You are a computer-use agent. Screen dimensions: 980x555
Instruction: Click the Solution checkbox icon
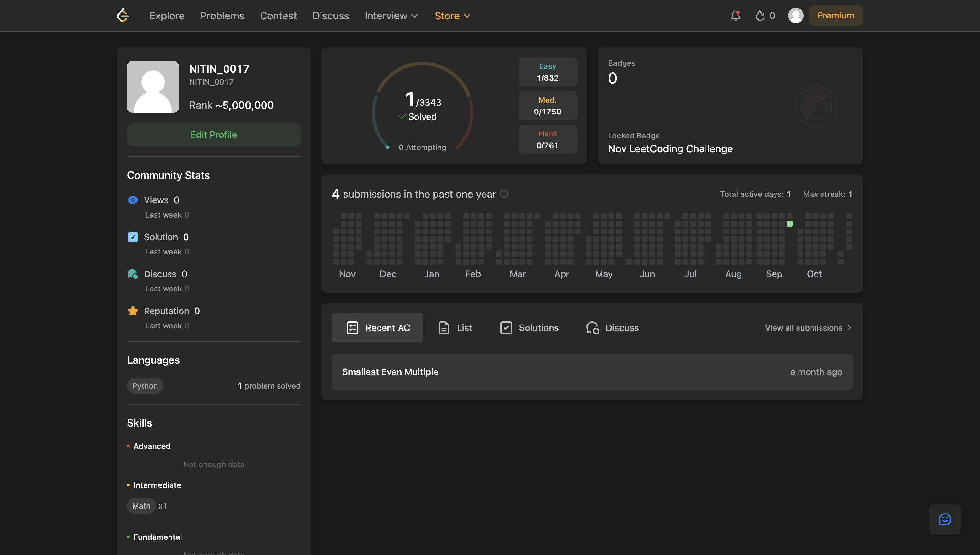(x=133, y=237)
